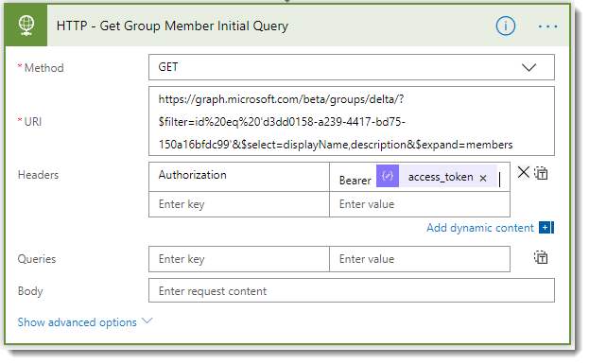This screenshot has width=589, height=364.
Task: Click the Headers label
Action: click(x=39, y=175)
